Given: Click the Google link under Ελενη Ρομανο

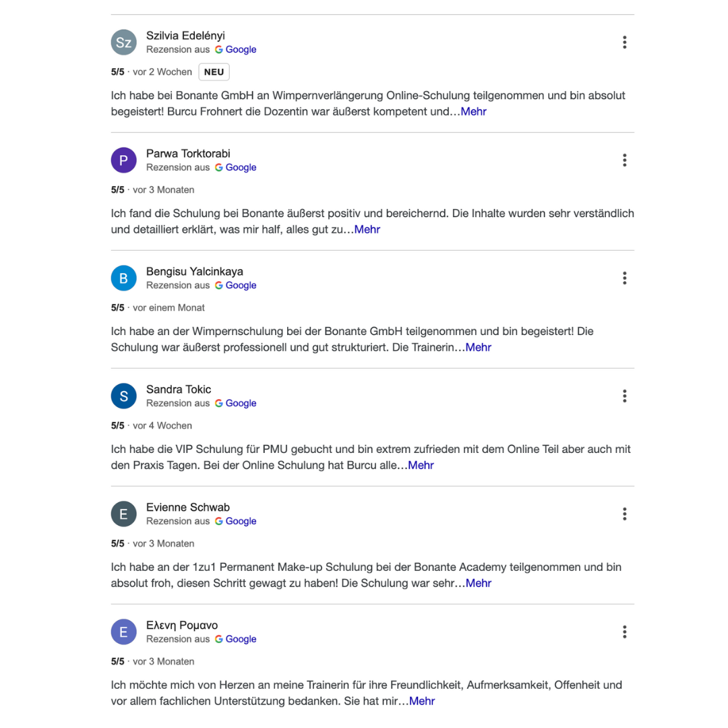Looking at the screenshot, I should click(x=236, y=640).
